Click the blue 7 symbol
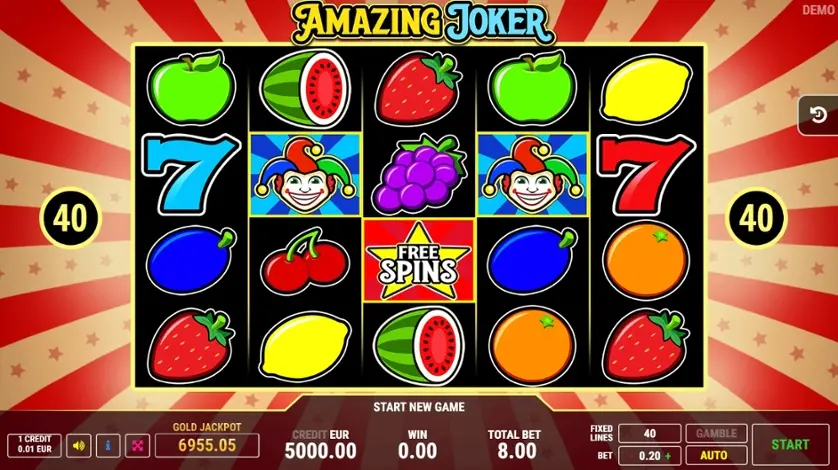Screen dimensions: 838x470 [190, 174]
